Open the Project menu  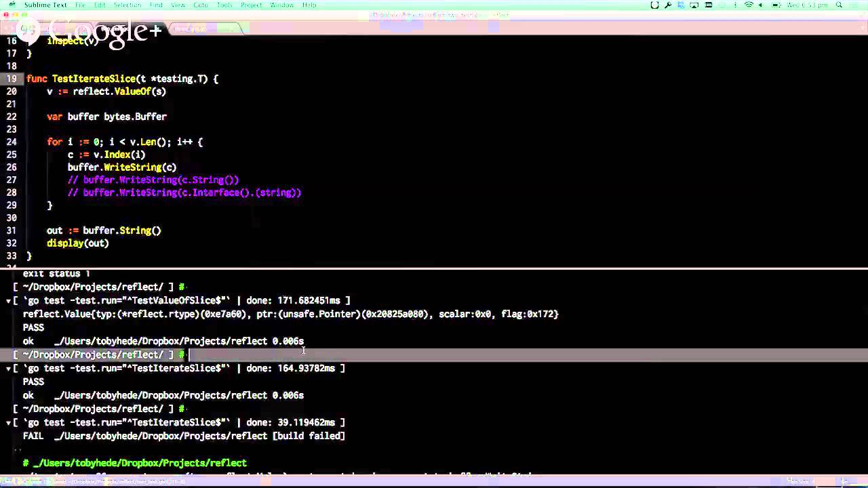point(251,5)
